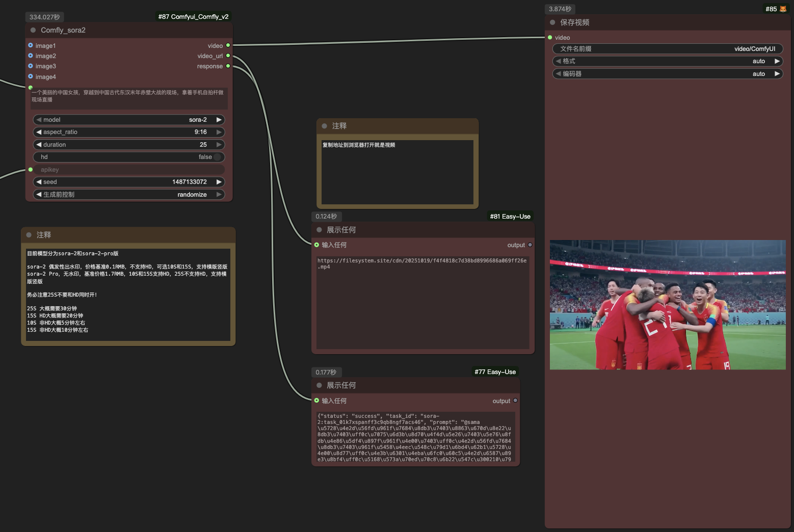
Task: Toggle the hd switch on Comfly_sora2
Action: [218, 157]
